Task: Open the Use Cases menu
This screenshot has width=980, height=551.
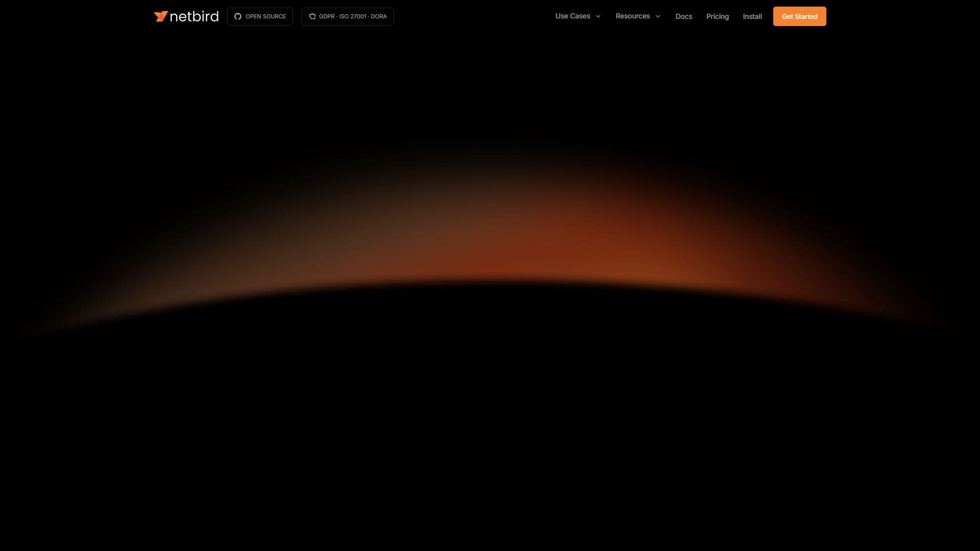Action: point(573,16)
